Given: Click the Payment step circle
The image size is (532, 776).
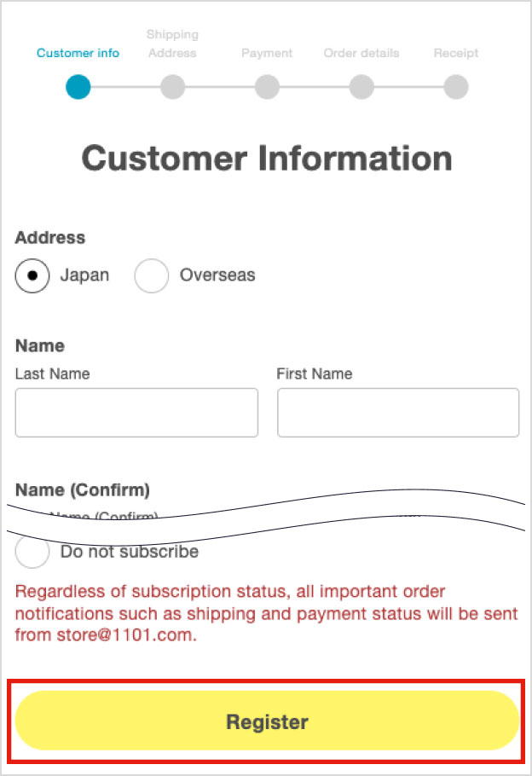Looking at the screenshot, I should [267, 87].
